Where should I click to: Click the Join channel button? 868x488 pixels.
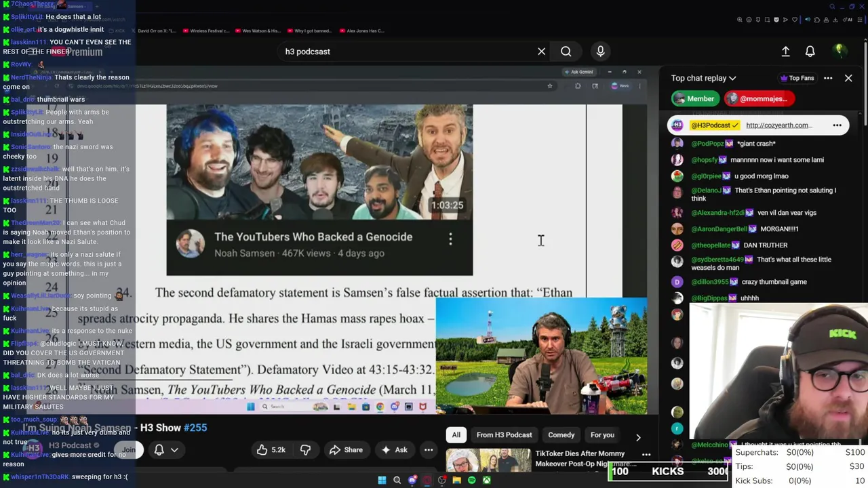(x=129, y=450)
